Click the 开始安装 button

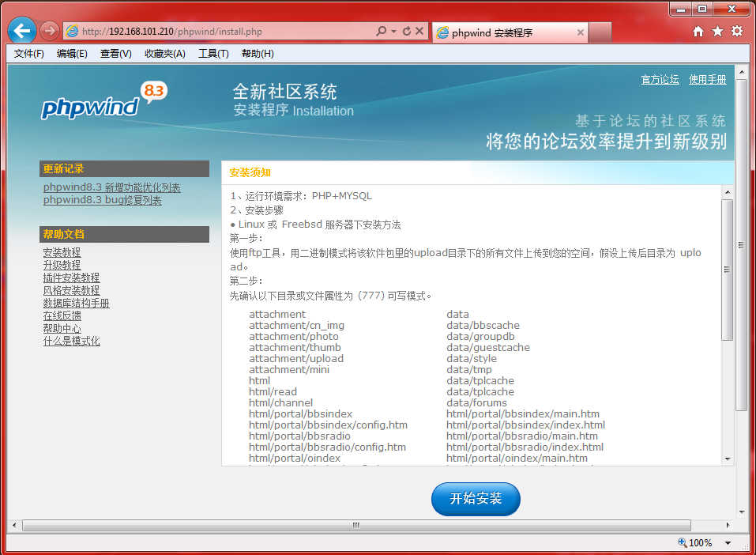coord(476,499)
